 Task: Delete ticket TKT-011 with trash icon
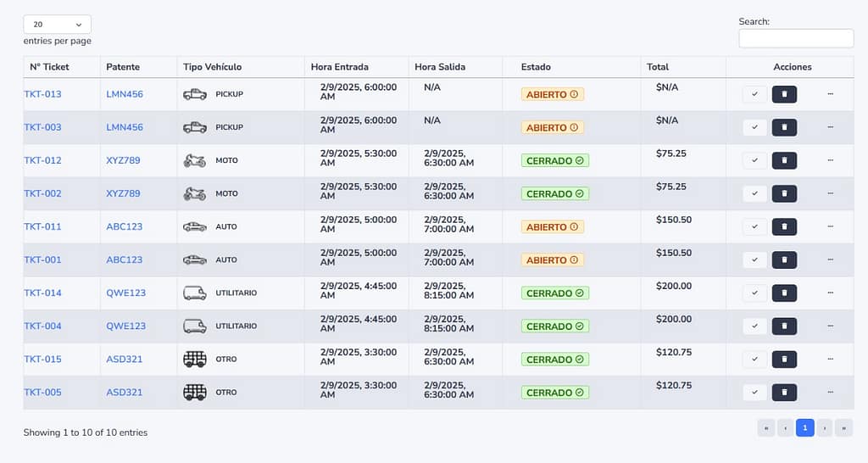pos(784,226)
